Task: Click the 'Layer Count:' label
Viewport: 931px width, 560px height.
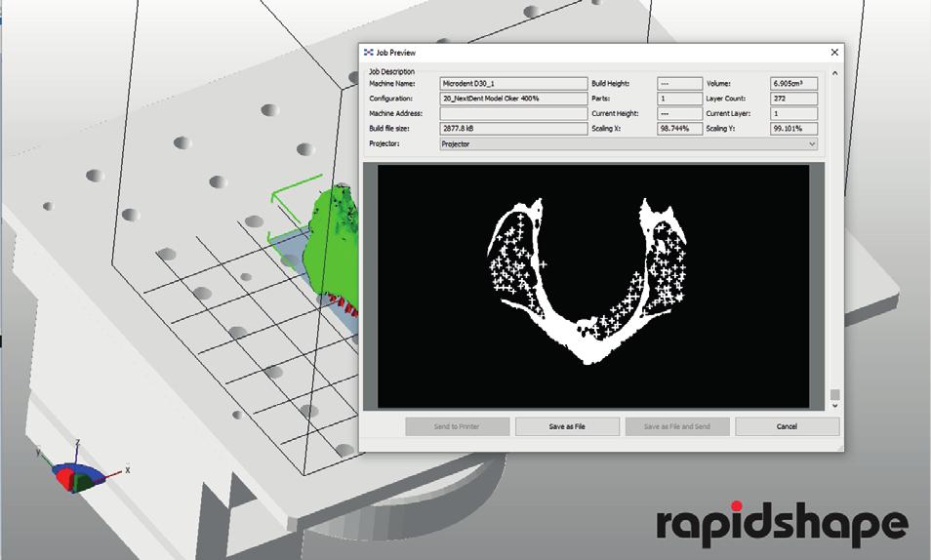Action: [x=725, y=99]
